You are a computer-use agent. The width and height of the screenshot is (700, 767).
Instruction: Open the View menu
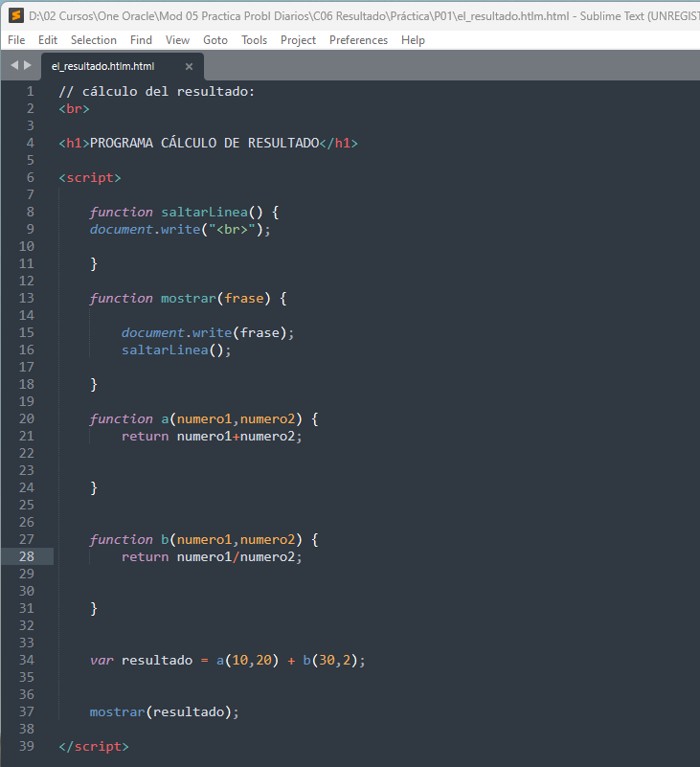[177, 40]
